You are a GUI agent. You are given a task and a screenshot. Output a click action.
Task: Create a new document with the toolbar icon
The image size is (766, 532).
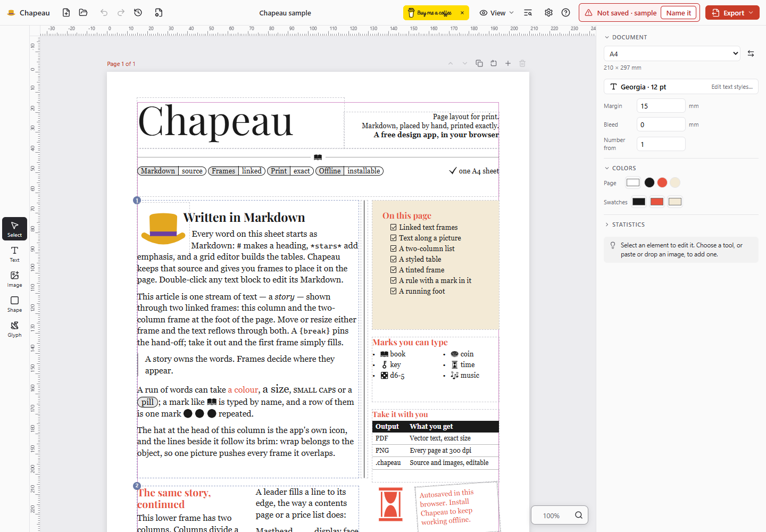pyautogui.click(x=66, y=13)
